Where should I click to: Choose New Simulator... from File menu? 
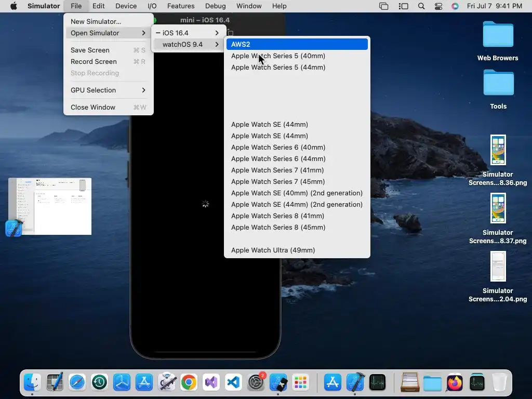pos(108,21)
